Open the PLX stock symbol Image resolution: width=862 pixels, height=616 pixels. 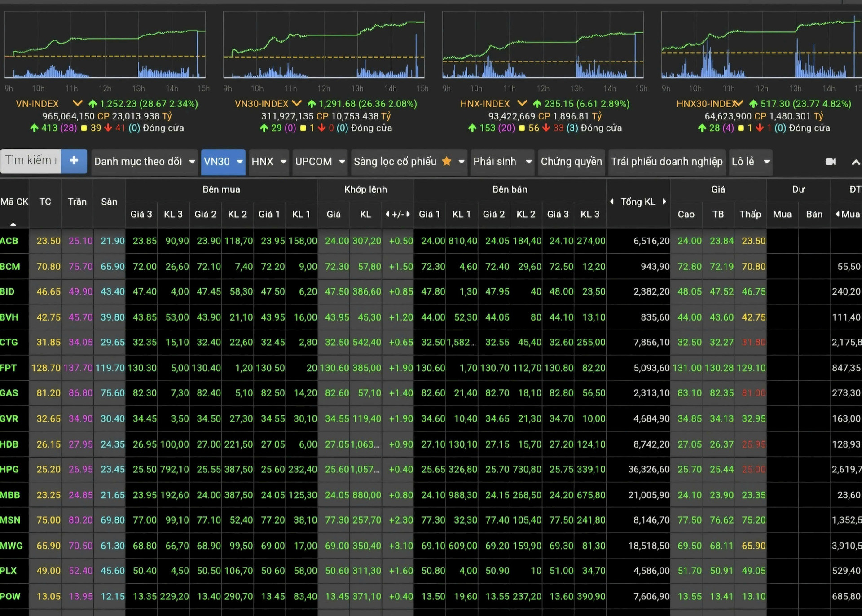[x=9, y=571]
